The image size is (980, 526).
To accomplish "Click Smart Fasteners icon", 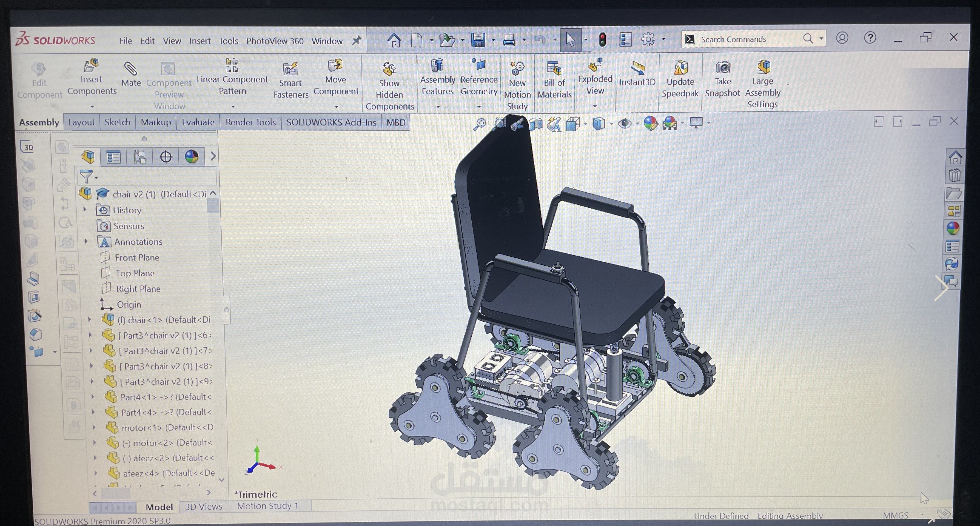I will coord(291,80).
